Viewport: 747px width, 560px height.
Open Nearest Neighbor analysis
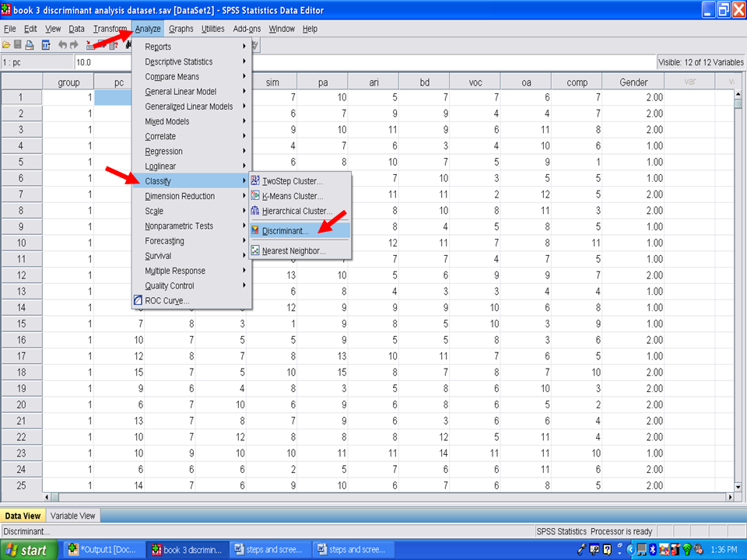point(293,251)
